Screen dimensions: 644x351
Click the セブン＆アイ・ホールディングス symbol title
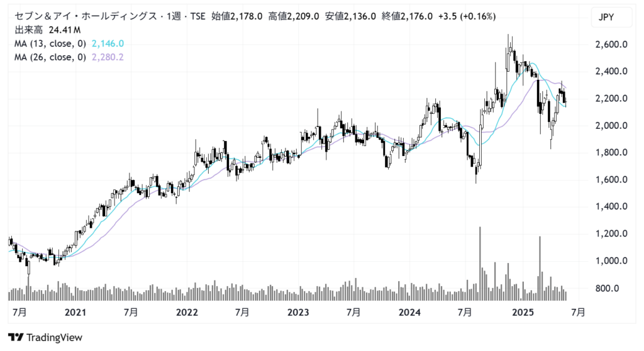[x=86, y=16]
